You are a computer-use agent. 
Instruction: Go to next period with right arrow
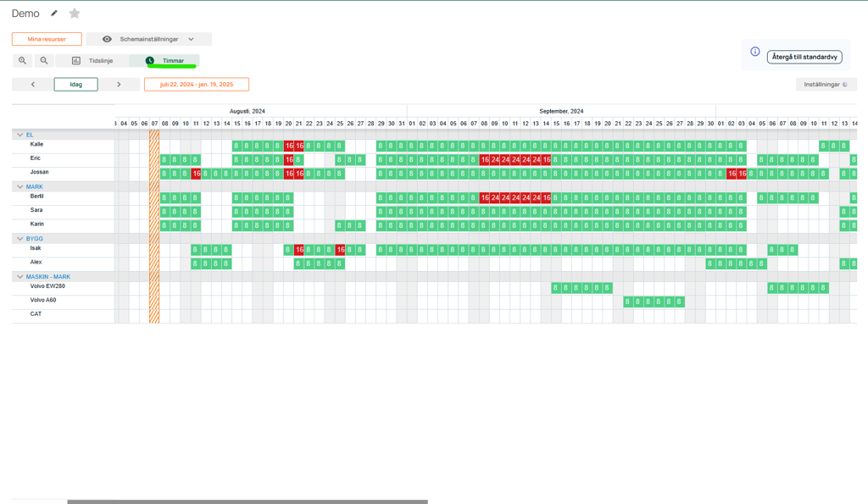coord(119,85)
